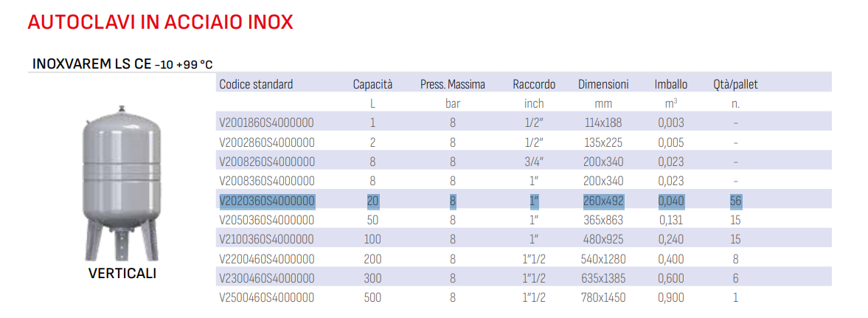Click capacity value 500
The image size is (868, 318).
coord(372,297)
